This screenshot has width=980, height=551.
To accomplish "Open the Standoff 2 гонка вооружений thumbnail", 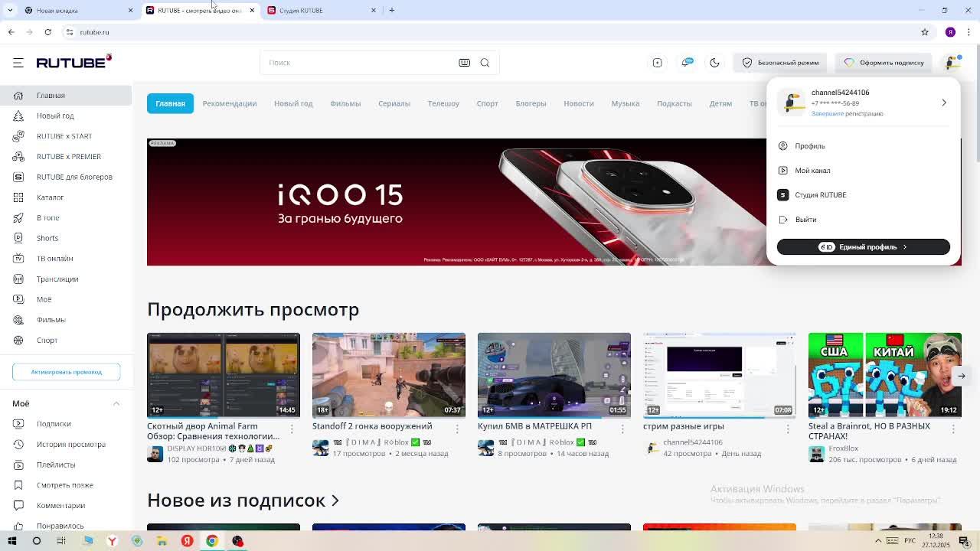I will [389, 375].
